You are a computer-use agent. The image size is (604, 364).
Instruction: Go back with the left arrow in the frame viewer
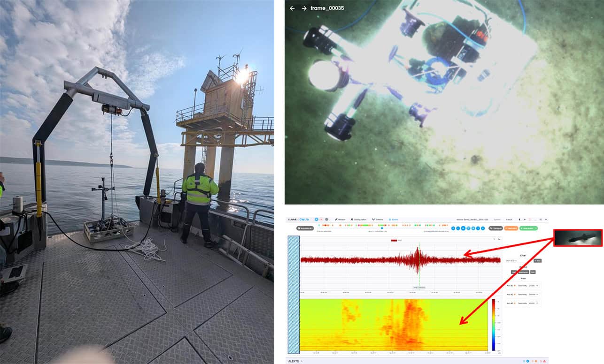(x=292, y=8)
